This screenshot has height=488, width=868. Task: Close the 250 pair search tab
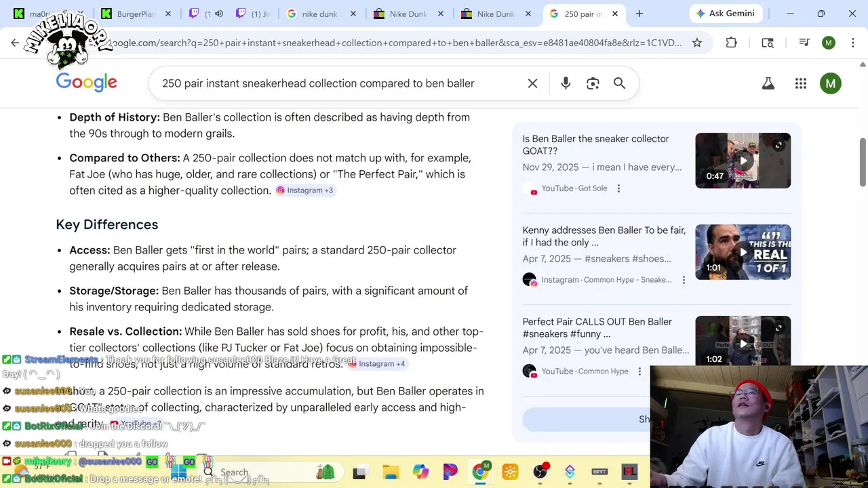click(615, 14)
